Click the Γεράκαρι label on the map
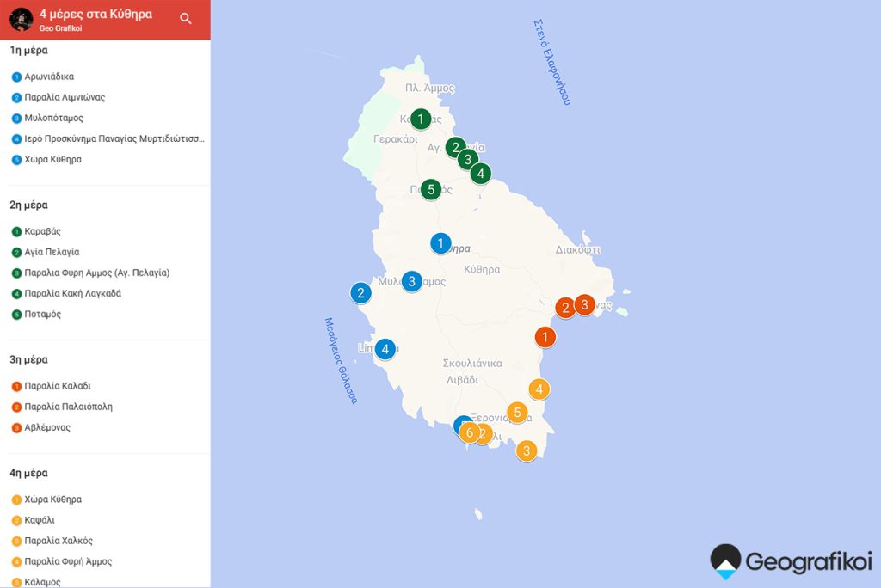The width and height of the screenshot is (881, 588). point(396,138)
